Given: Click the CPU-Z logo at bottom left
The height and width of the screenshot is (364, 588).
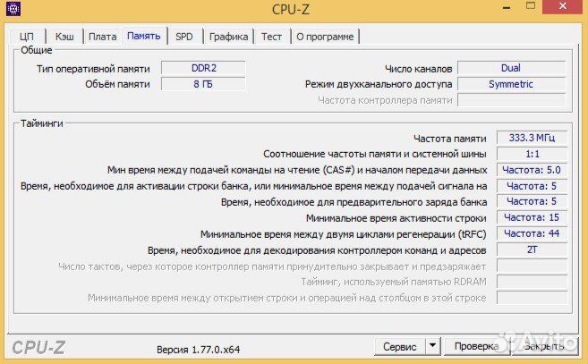Looking at the screenshot, I should (x=38, y=348).
